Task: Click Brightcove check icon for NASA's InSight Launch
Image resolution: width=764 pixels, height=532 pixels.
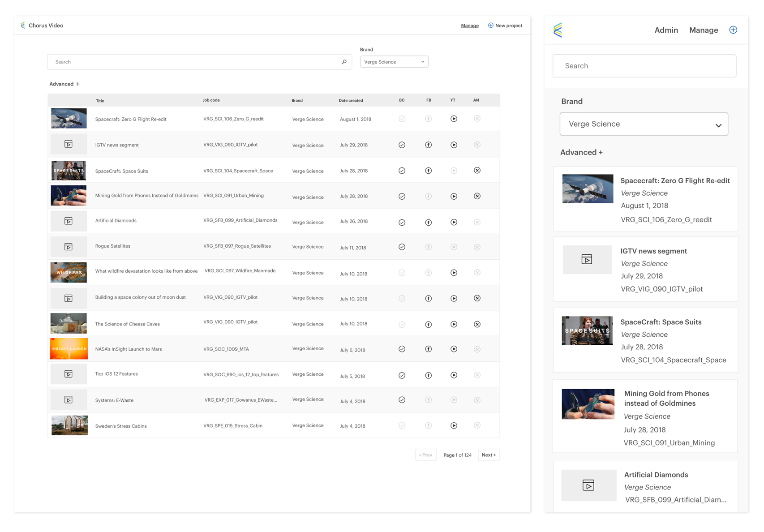Action: (x=402, y=349)
